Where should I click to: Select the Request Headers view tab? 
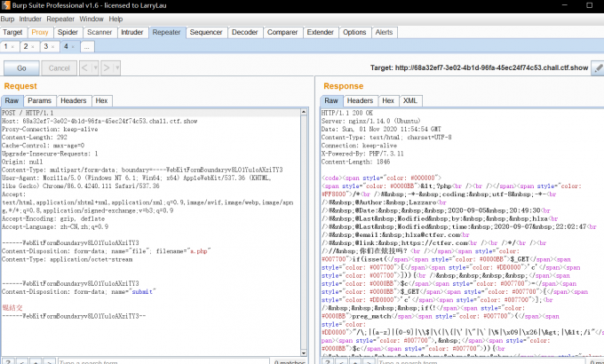[x=74, y=100]
